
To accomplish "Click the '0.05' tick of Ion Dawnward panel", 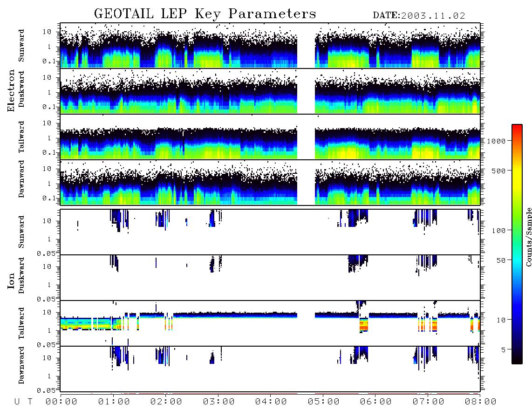I will point(46,390).
